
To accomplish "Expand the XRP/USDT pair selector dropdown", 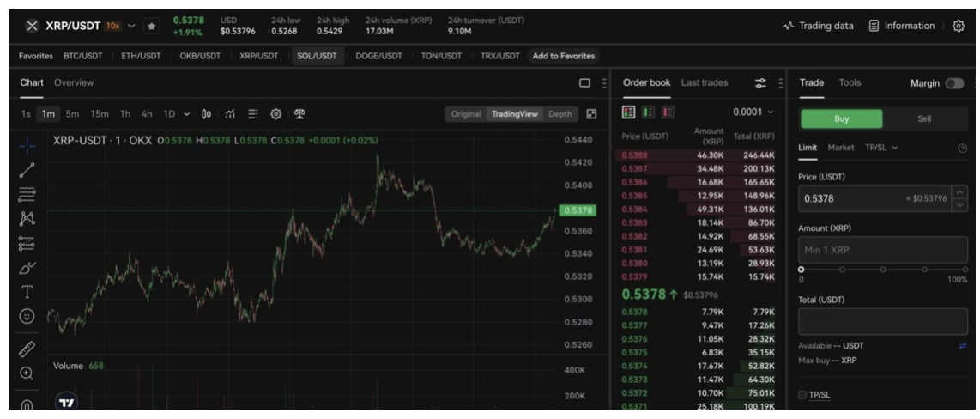I will click(131, 27).
